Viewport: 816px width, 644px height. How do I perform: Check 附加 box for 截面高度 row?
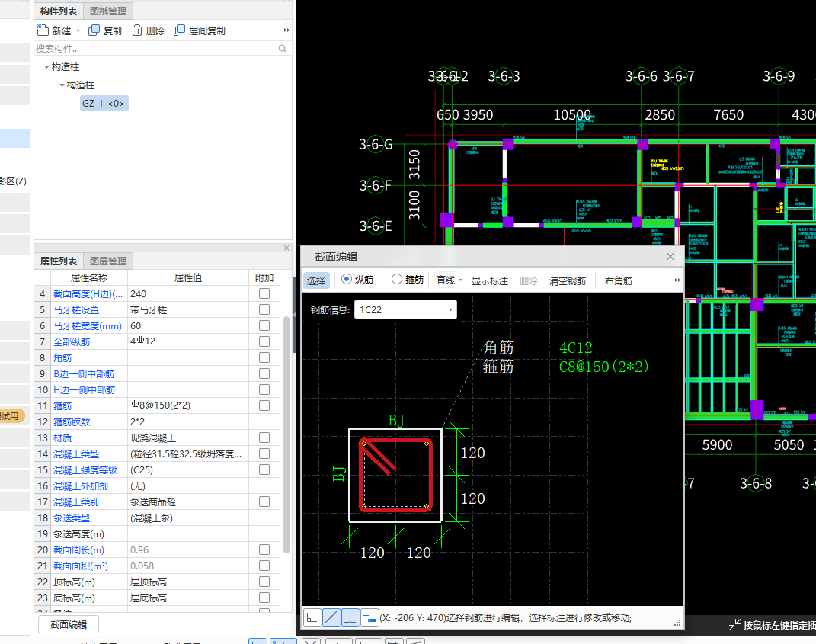point(264,293)
